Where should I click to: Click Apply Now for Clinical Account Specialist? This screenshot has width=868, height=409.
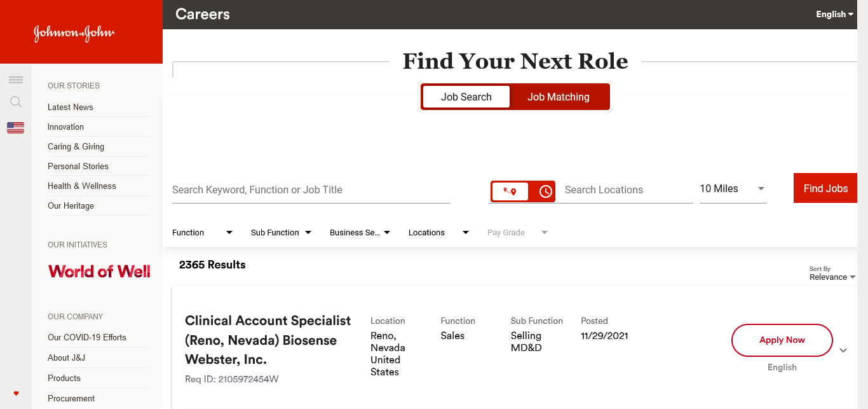tap(782, 340)
